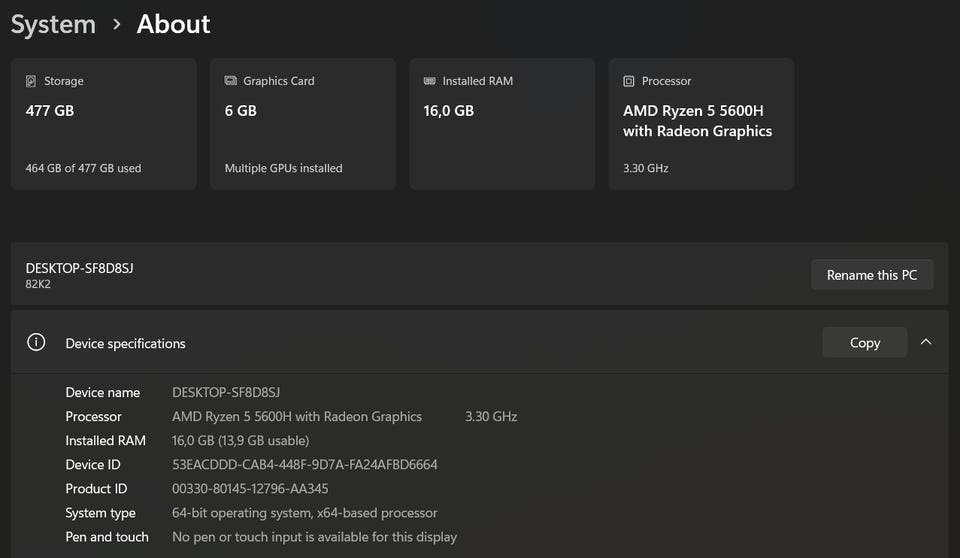Screen dimensions: 960x558
Task: Open the Storage 477 GB card
Action: (103, 124)
